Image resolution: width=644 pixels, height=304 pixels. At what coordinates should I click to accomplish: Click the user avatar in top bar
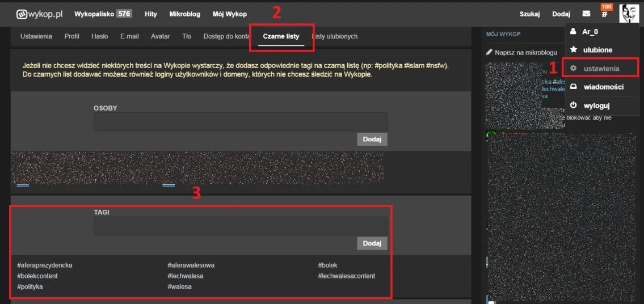tap(629, 14)
